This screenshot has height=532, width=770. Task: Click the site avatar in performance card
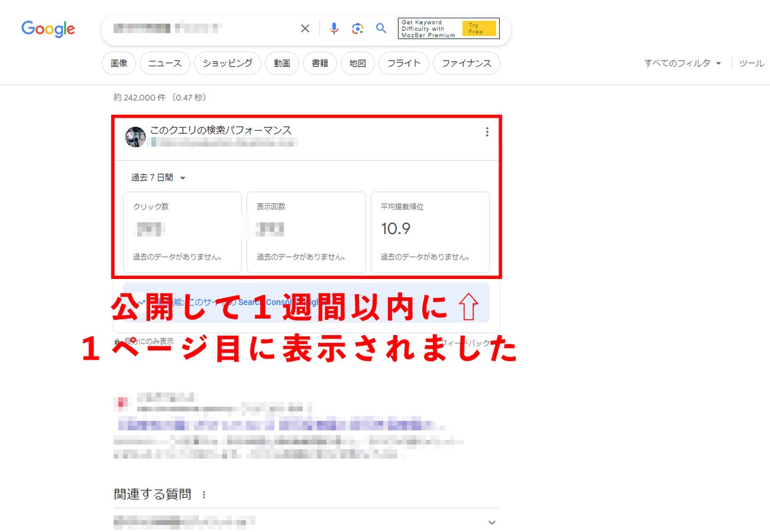click(135, 137)
